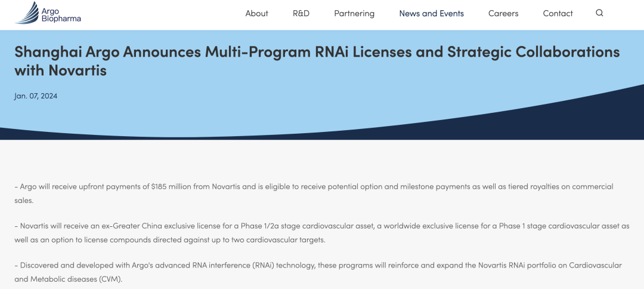Image resolution: width=644 pixels, height=289 pixels.
Task: Open the About menu
Action: pos(256,14)
